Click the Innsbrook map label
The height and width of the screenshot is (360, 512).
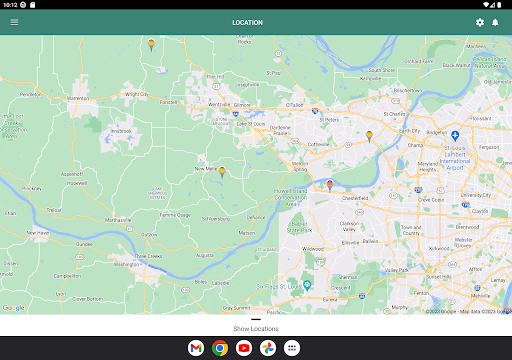pos(121,131)
